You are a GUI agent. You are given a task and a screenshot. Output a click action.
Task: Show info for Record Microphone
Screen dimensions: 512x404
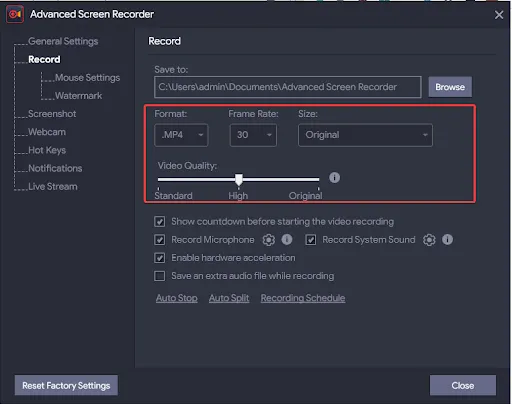point(287,239)
